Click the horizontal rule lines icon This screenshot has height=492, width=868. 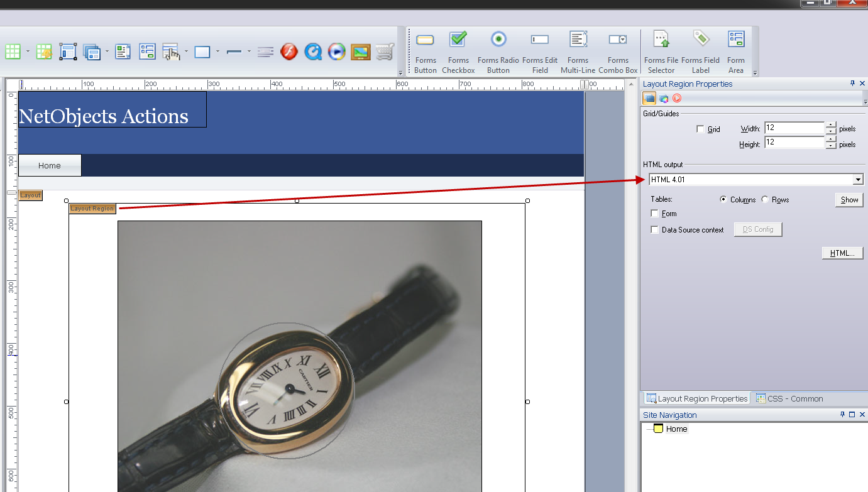265,52
